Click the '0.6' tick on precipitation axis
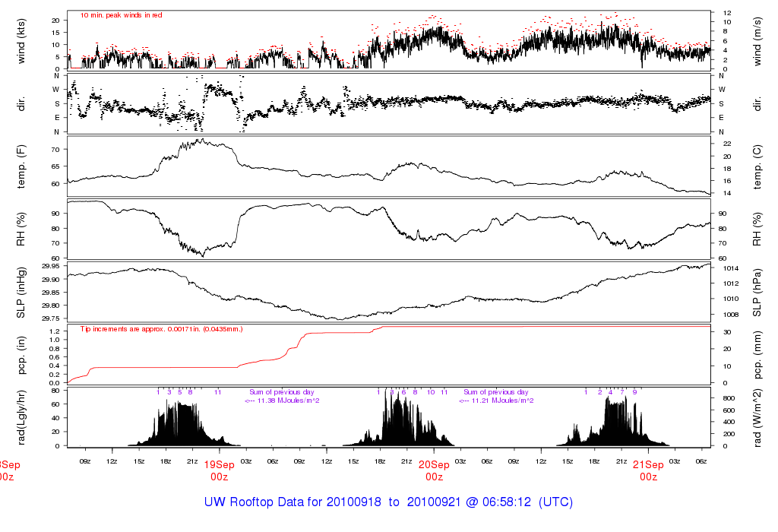This screenshot has width=778, height=532. (x=55, y=357)
